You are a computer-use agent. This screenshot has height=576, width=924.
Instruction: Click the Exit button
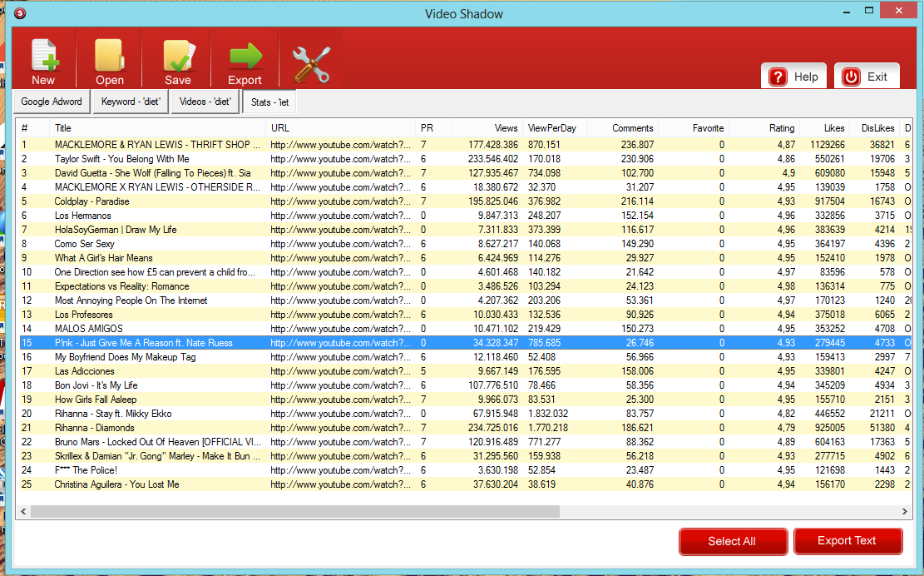click(867, 76)
